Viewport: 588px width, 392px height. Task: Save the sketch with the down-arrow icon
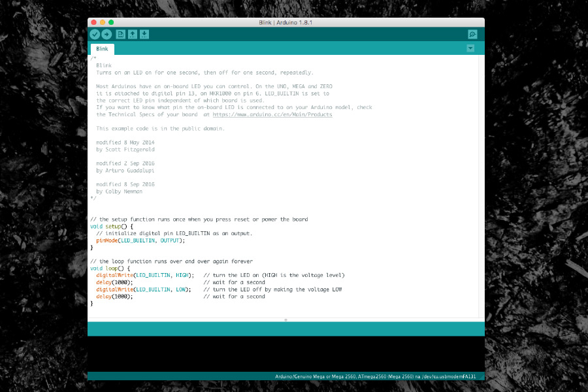pos(144,35)
